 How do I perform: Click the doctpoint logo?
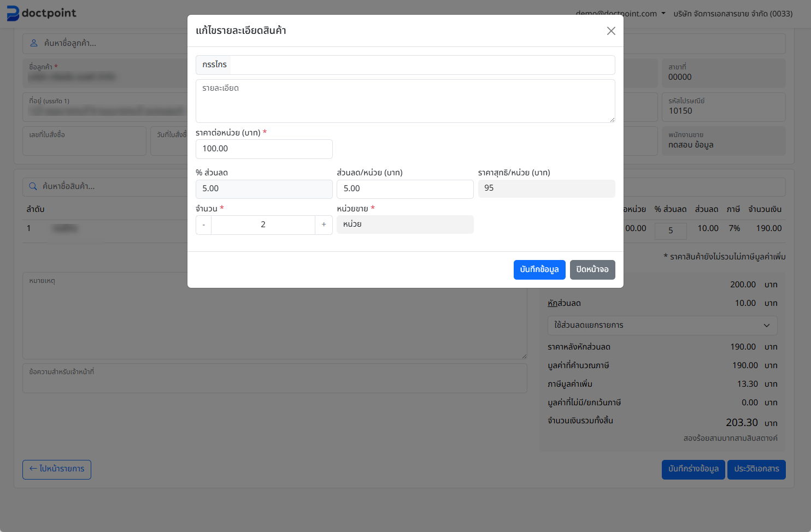coord(42,13)
